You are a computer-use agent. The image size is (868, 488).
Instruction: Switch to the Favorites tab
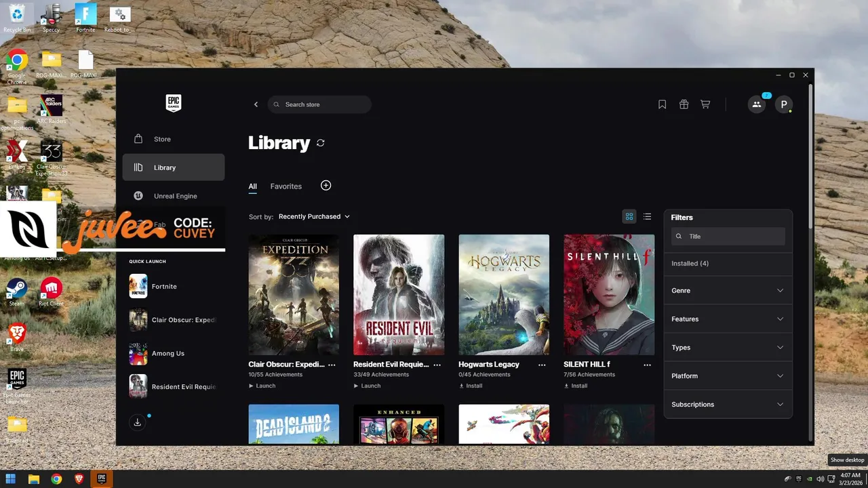tap(286, 186)
